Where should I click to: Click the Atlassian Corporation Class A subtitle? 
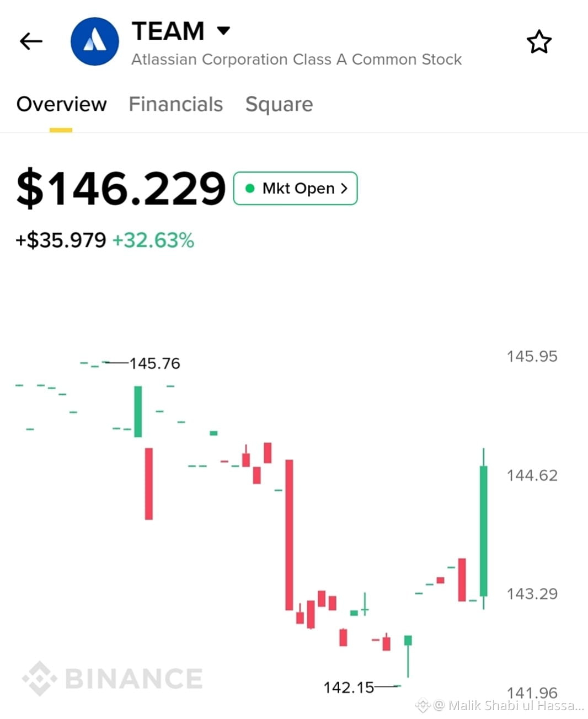(297, 60)
